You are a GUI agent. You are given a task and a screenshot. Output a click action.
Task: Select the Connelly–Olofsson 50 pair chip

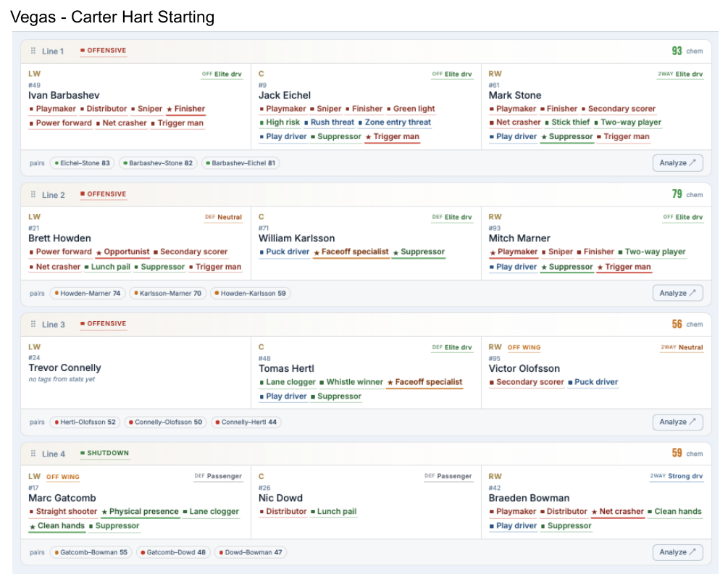(x=165, y=422)
